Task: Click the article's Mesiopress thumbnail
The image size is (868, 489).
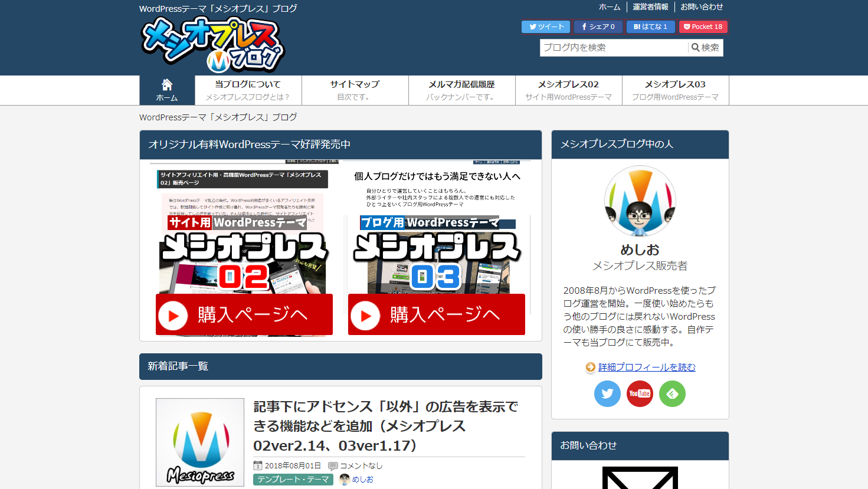Action: coord(200,442)
